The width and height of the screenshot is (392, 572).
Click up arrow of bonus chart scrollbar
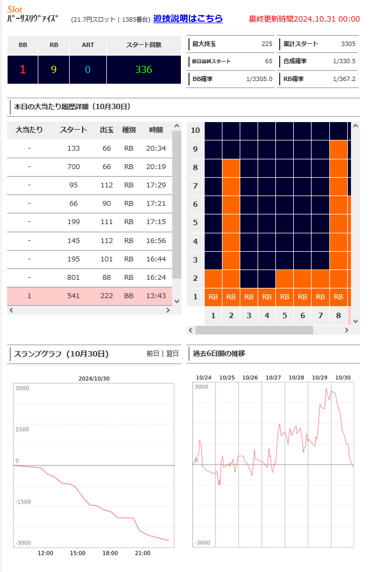click(355, 126)
